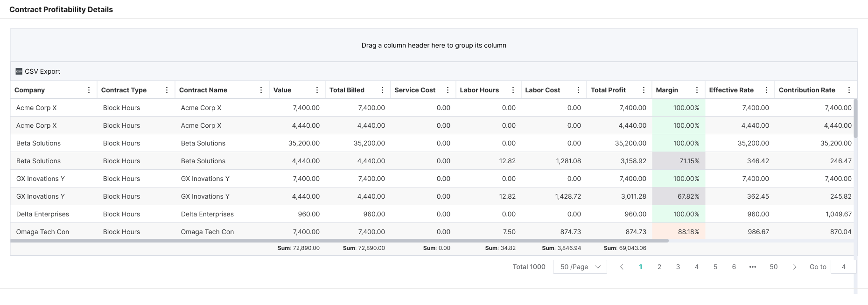Open the Value column options menu

(x=317, y=90)
